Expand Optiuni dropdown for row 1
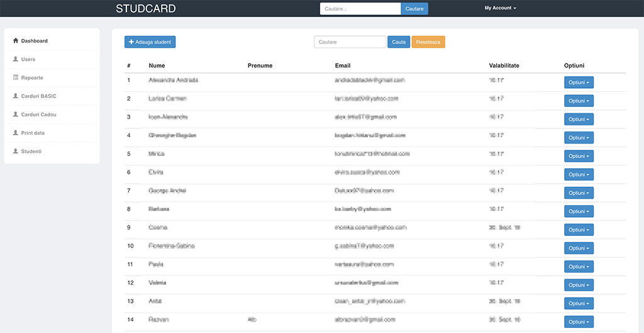The height and width of the screenshot is (333, 644). coord(579,82)
